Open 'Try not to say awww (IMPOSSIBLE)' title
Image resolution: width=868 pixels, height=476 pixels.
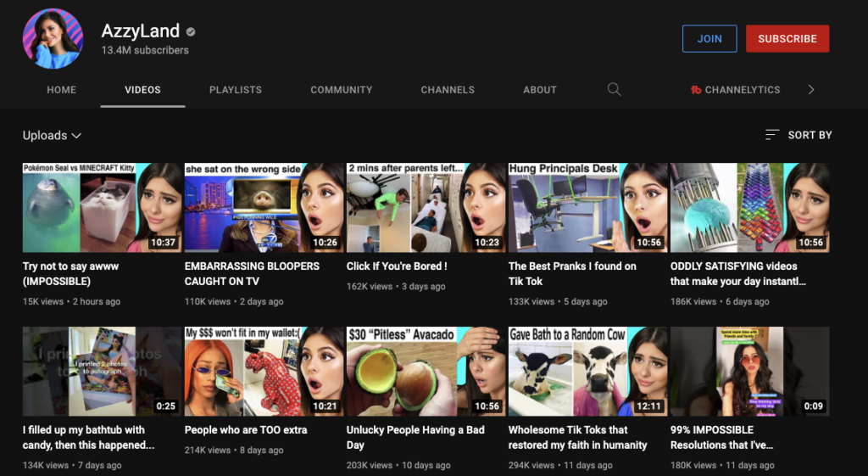coord(71,274)
